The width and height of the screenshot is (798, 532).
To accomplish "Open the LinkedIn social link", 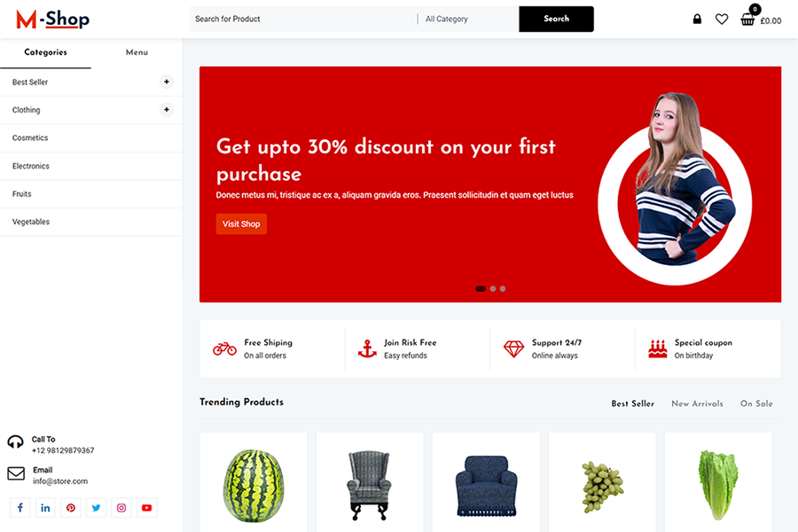I will click(45, 507).
